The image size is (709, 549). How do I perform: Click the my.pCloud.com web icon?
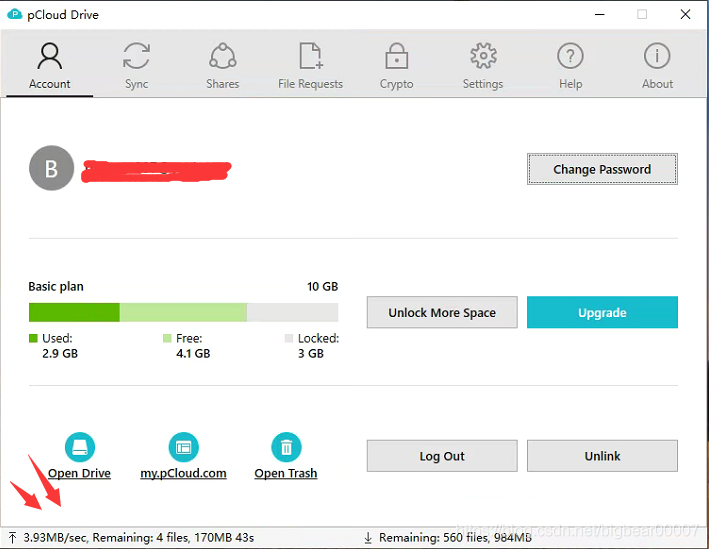(x=184, y=447)
